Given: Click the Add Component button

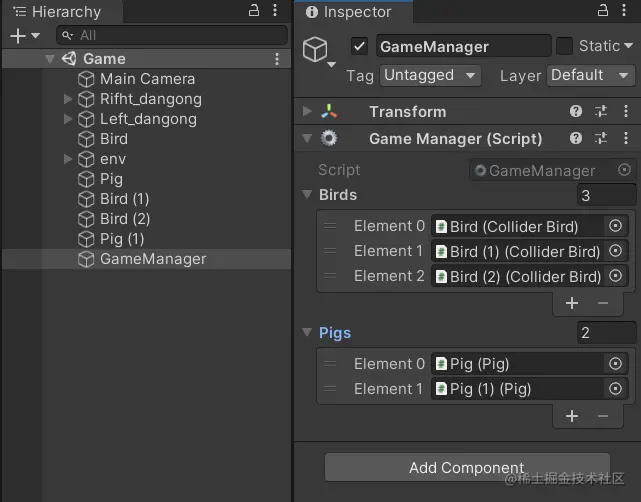Looking at the screenshot, I should pyautogui.click(x=467, y=467).
